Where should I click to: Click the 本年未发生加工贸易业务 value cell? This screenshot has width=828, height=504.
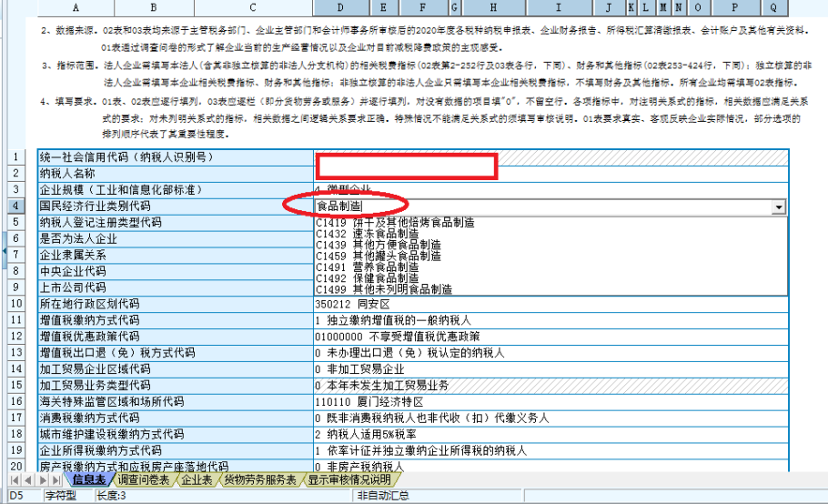pyautogui.click(x=551, y=386)
